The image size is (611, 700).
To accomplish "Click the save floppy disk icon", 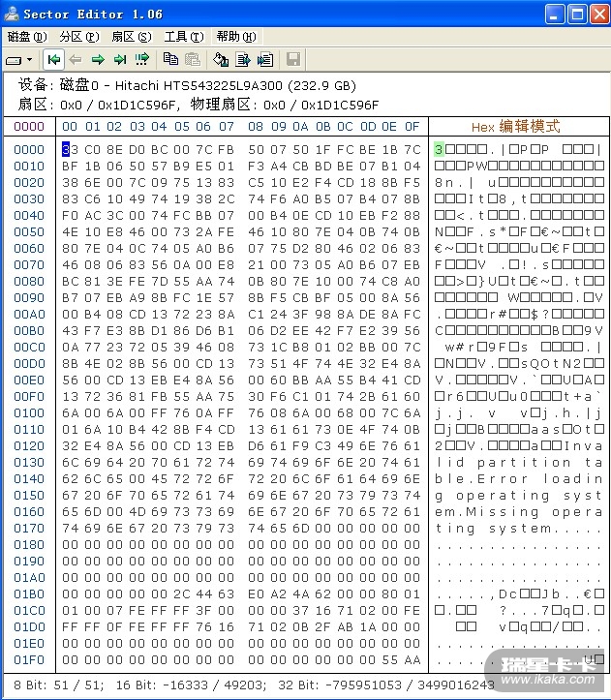I will [x=293, y=59].
